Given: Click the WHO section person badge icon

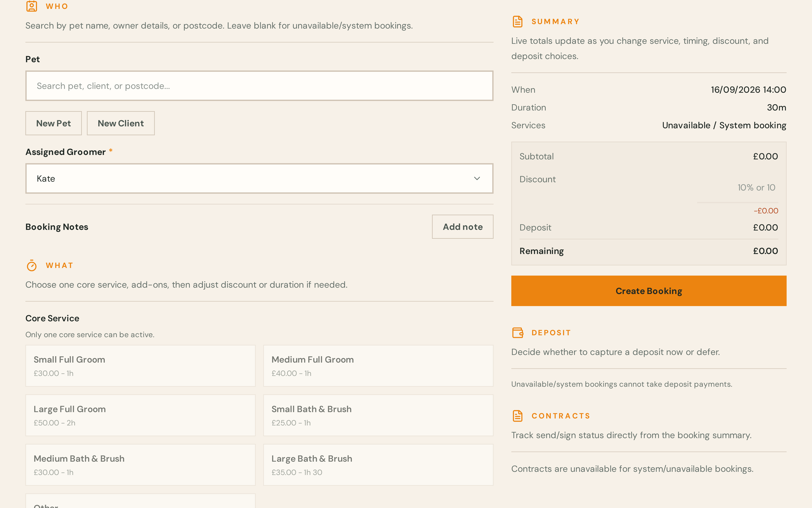Looking at the screenshot, I should [32, 6].
